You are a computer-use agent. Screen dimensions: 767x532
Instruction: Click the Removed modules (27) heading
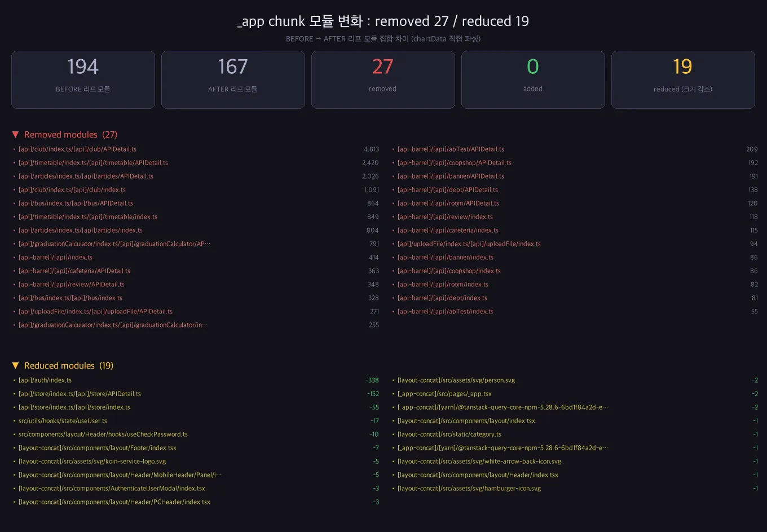click(70, 135)
